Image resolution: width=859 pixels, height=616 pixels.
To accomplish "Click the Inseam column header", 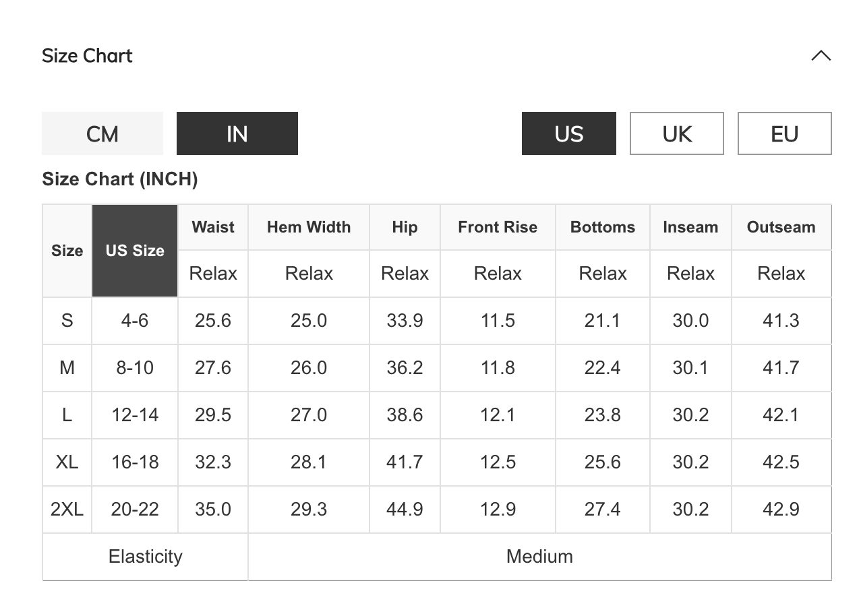I will click(x=690, y=227).
